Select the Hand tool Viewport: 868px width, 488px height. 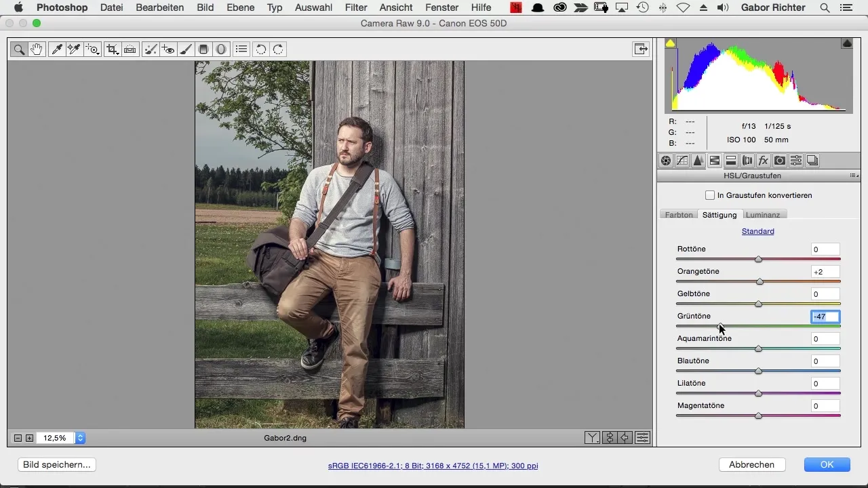[x=37, y=49]
